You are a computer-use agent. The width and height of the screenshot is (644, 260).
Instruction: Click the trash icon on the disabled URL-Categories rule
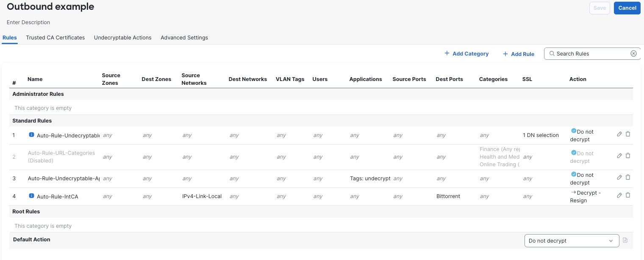tap(628, 155)
